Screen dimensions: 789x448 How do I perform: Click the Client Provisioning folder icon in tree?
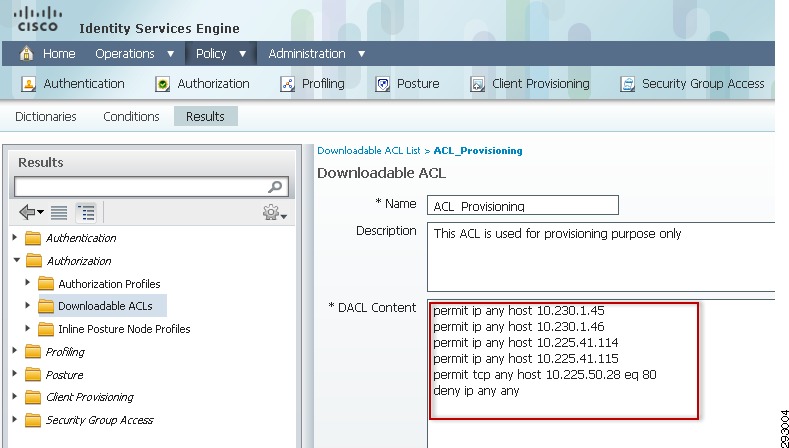coord(33,397)
